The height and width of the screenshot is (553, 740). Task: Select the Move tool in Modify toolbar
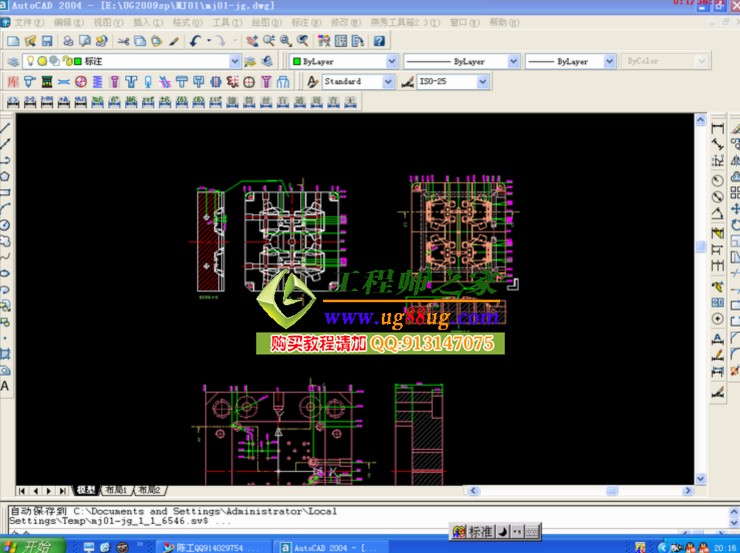click(735, 209)
